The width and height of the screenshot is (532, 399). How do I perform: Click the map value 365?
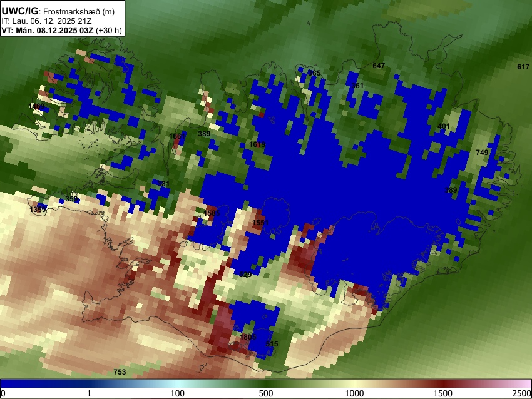click(315, 73)
